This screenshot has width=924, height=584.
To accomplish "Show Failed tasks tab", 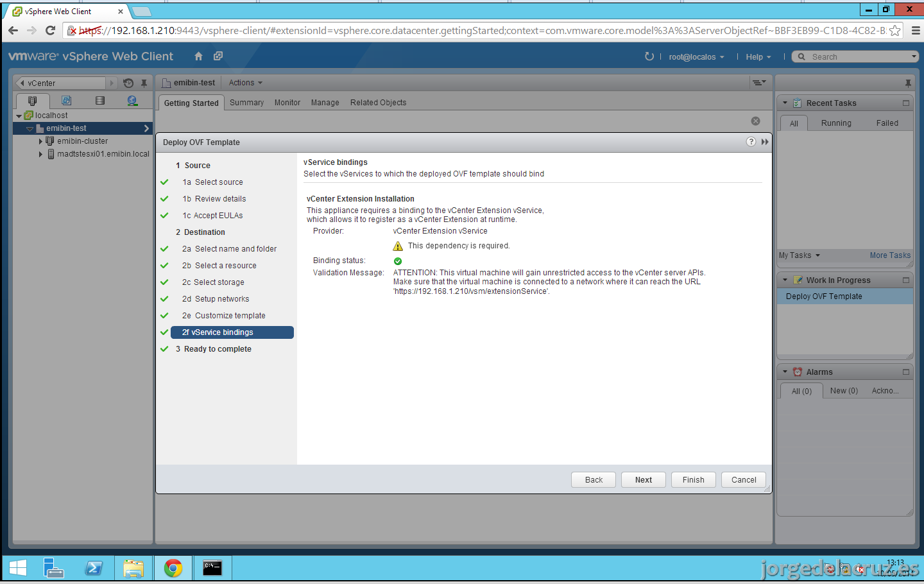I will pos(887,123).
